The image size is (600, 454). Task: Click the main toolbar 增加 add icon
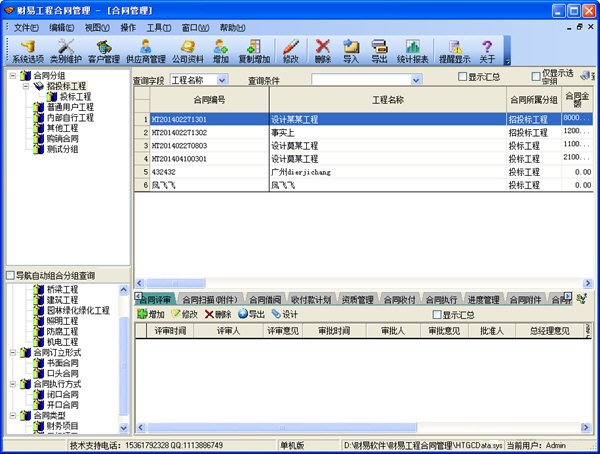tap(221, 51)
